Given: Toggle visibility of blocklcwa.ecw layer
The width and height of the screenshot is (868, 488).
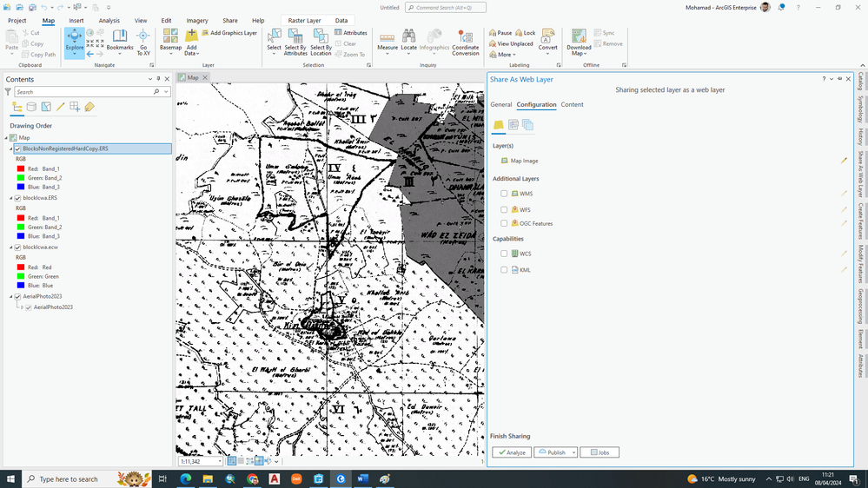Looking at the screenshot, I should [17, 247].
